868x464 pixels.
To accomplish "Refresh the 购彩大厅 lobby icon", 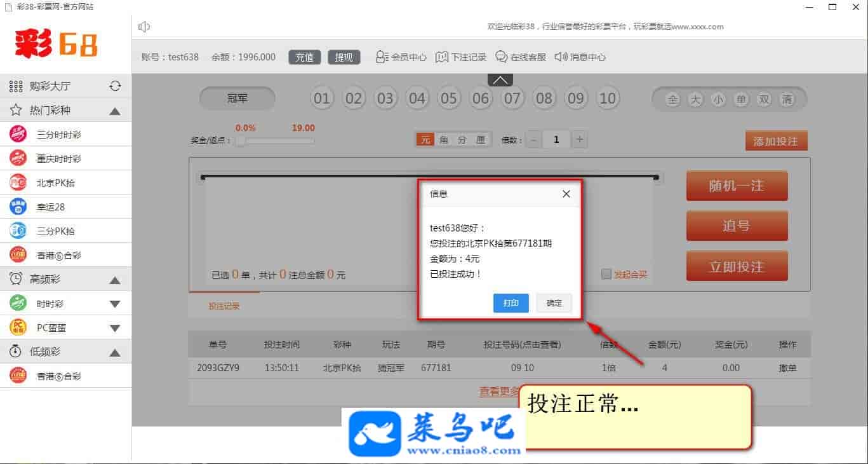I will tap(115, 86).
